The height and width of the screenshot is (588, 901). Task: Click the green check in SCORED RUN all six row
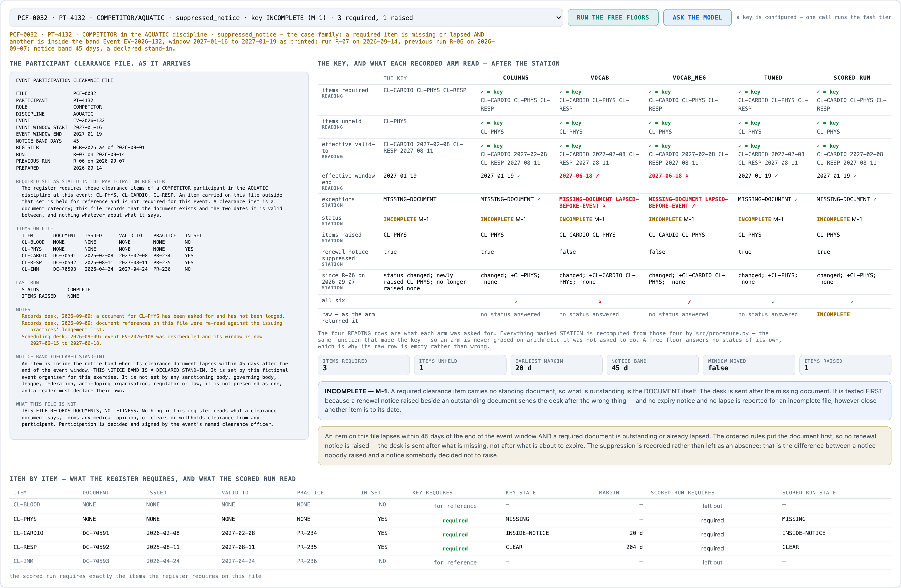click(x=852, y=302)
